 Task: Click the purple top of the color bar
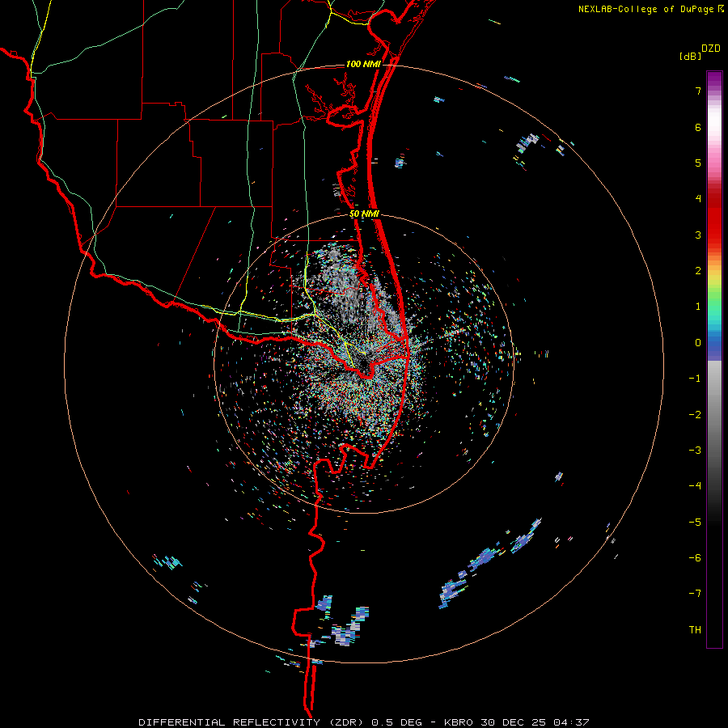tap(714, 79)
